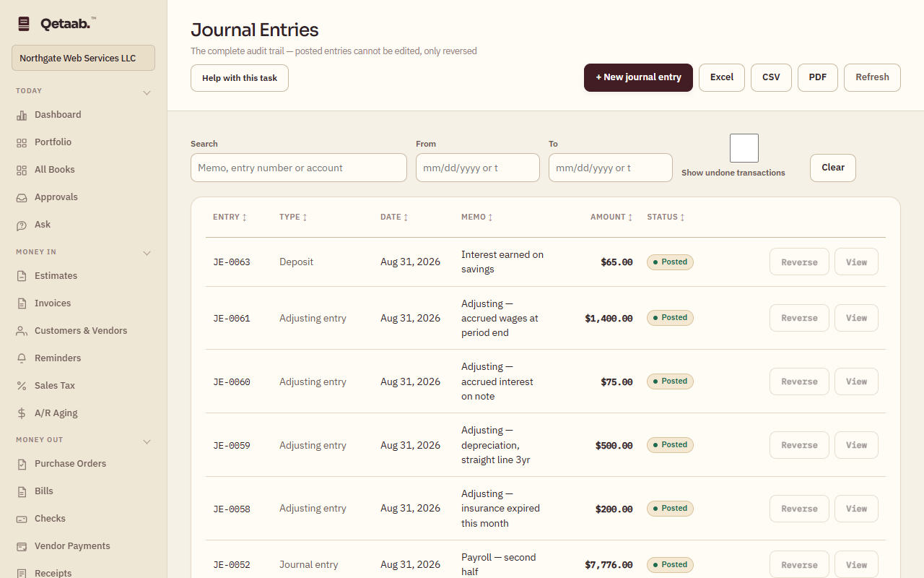Click the Bills document icon
The image size is (924, 578).
coord(22,491)
